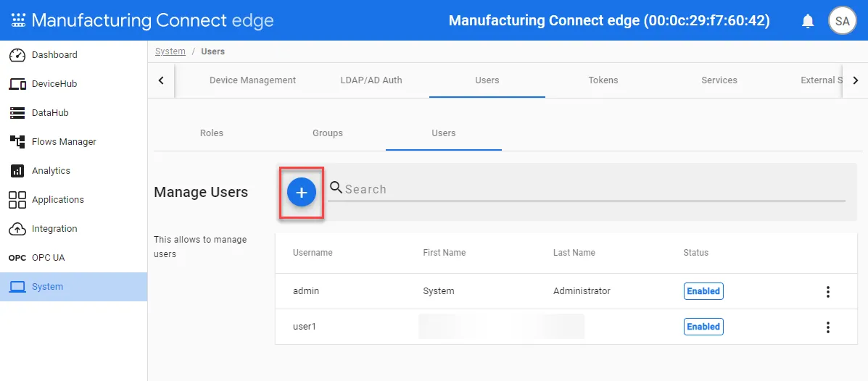Open the three-dot menu for user1
Image resolution: width=868 pixels, height=381 pixels.
tap(827, 327)
